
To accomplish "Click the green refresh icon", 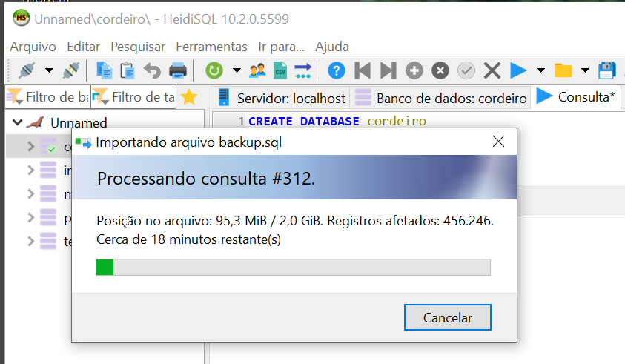I will (214, 70).
